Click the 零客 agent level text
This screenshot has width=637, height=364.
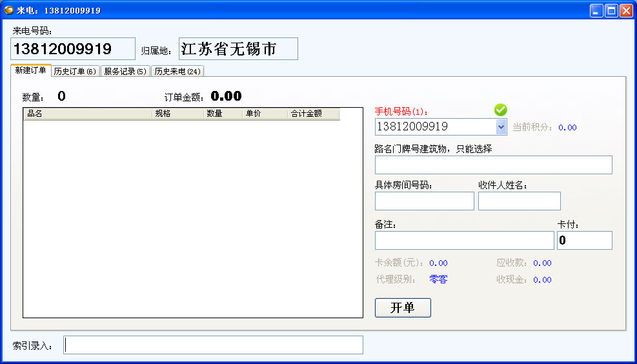pyautogui.click(x=438, y=279)
